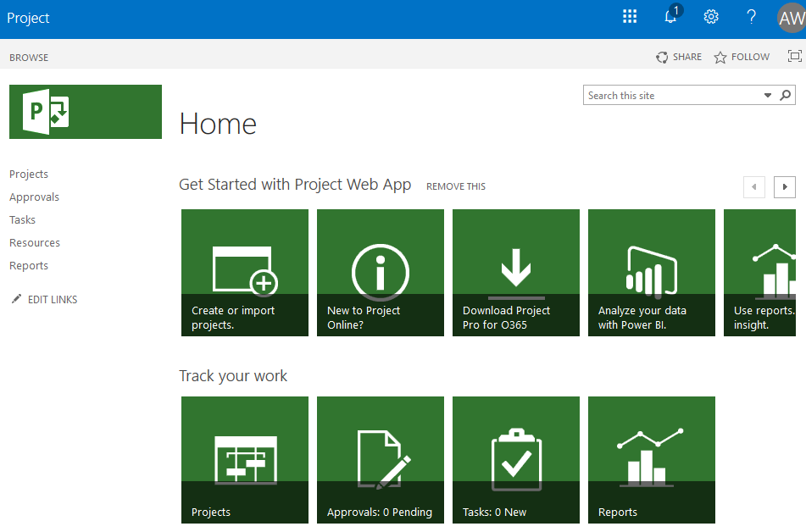Click the next carousel arrow button
This screenshot has height=532, width=806.
click(x=785, y=187)
